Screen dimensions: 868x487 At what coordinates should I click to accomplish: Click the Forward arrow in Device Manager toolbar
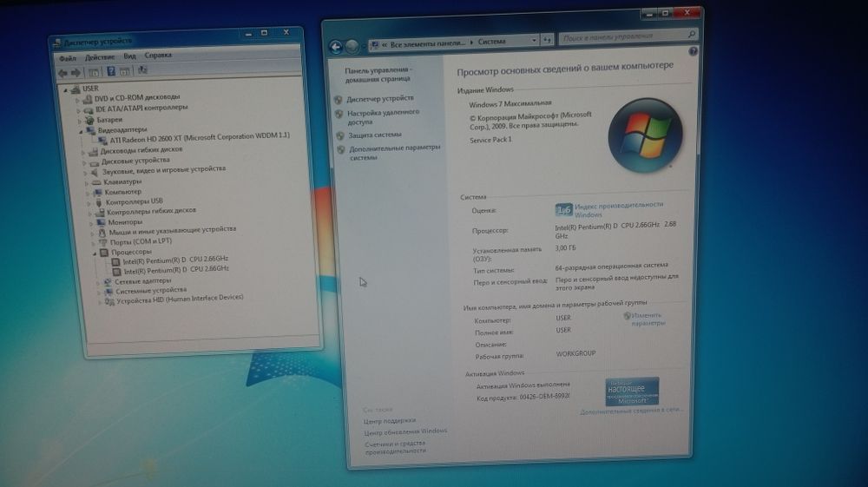tap(76, 73)
